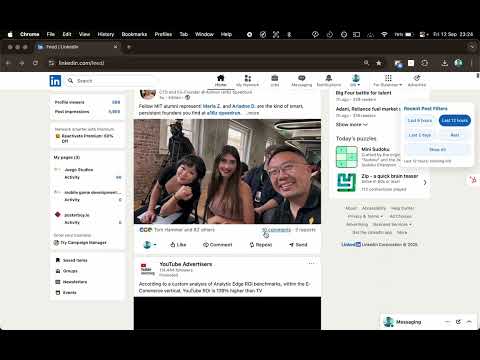Click the LinkedIn search field
Viewport: 480px width, 360px height.
pos(112,81)
